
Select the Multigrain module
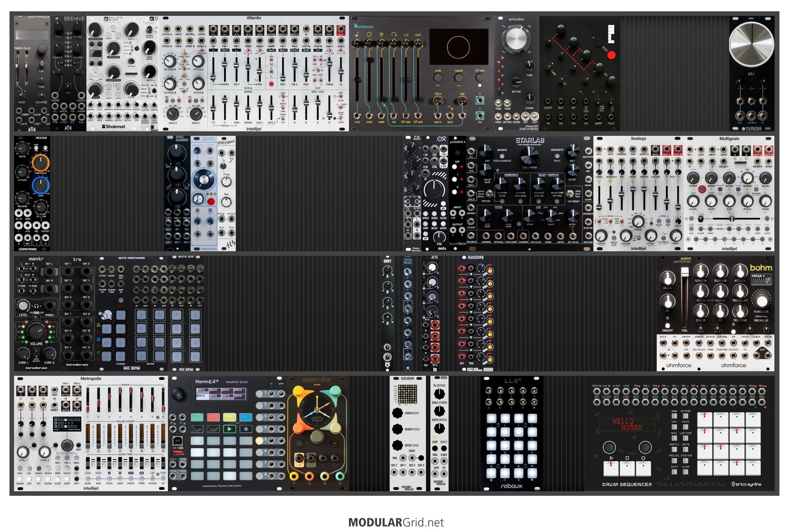click(x=729, y=193)
